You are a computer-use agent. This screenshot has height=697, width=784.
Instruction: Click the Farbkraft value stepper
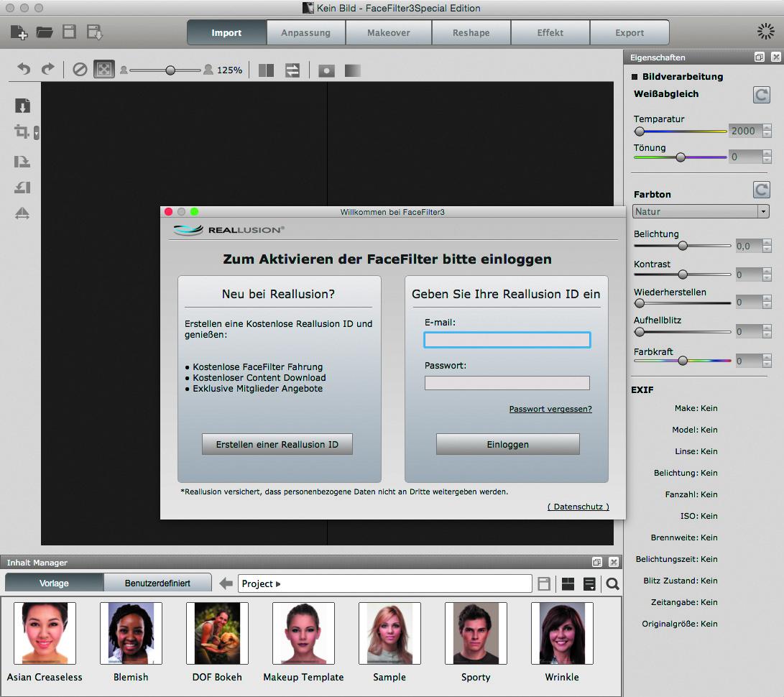tap(767, 361)
